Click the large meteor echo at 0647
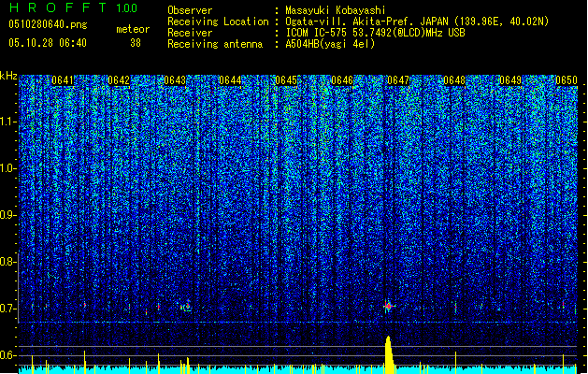This screenshot has height=374, width=588. pyautogui.click(x=389, y=307)
